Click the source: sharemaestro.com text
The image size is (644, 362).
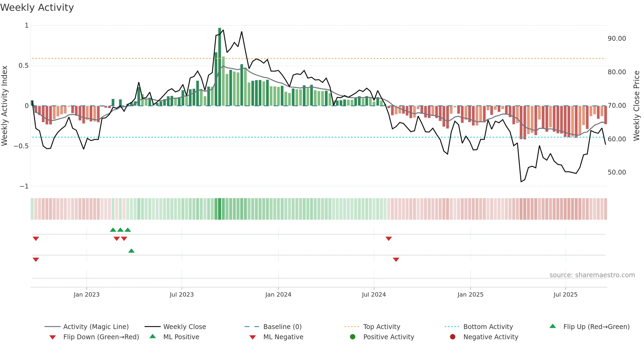pyautogui.click(x=592, y=275)
